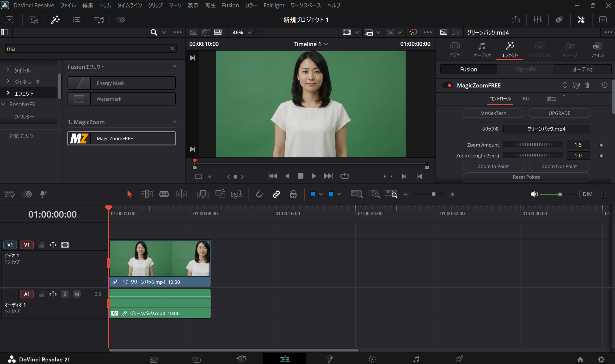Click the search magnifier in effects panel

[x=154, y=32]
